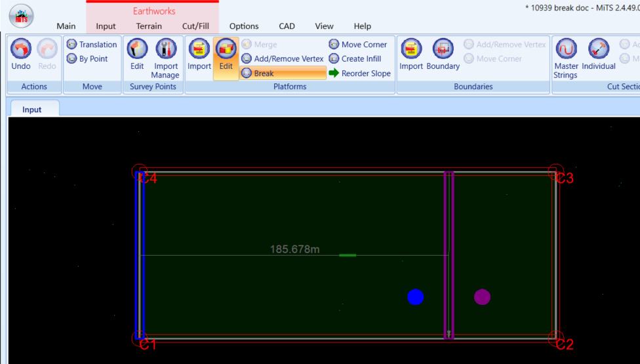Screen dimensions: 640x364
Task: Select the purple break line on platform
Action: [x=449, y=255]
